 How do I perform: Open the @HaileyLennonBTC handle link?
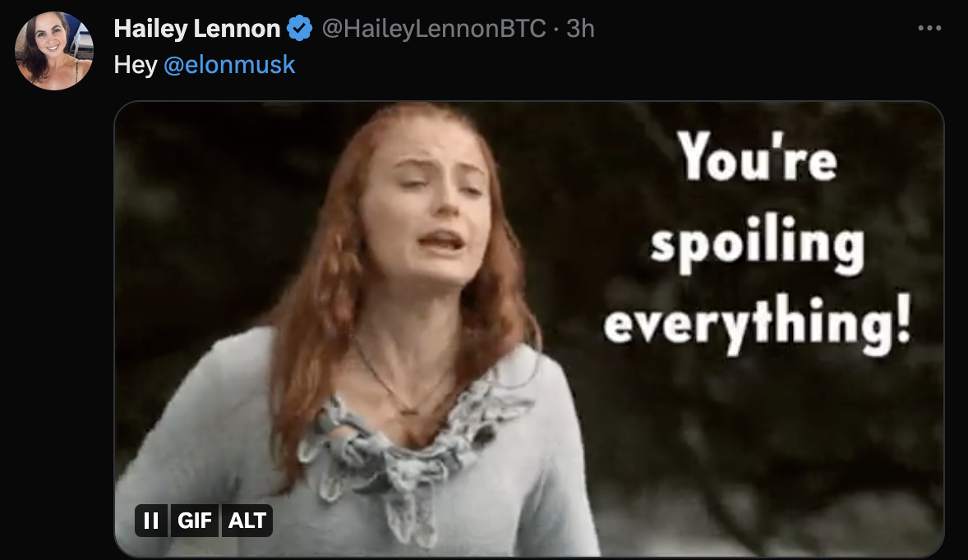(433, 29)
